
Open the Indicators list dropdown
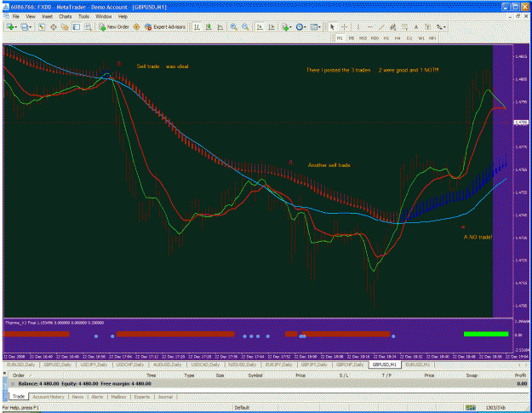(286, 27)
